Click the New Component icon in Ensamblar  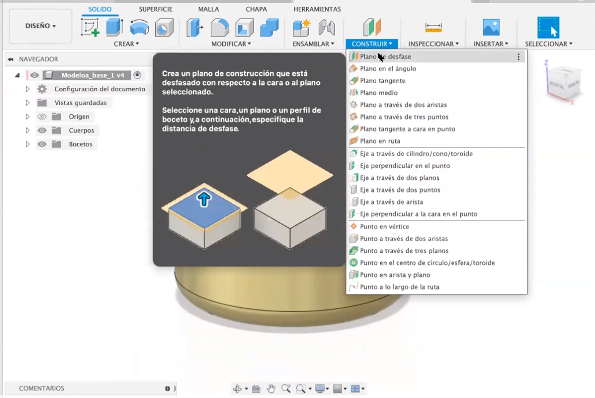coord(302,28)
